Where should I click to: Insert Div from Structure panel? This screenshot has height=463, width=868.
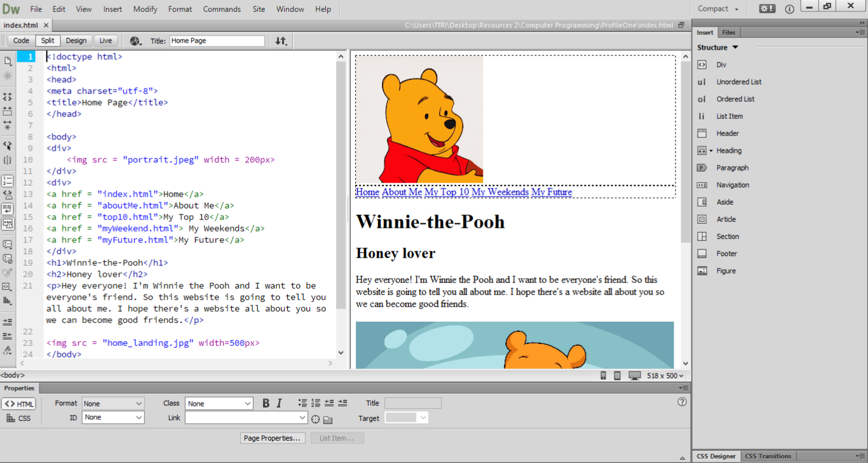(721, 65)
